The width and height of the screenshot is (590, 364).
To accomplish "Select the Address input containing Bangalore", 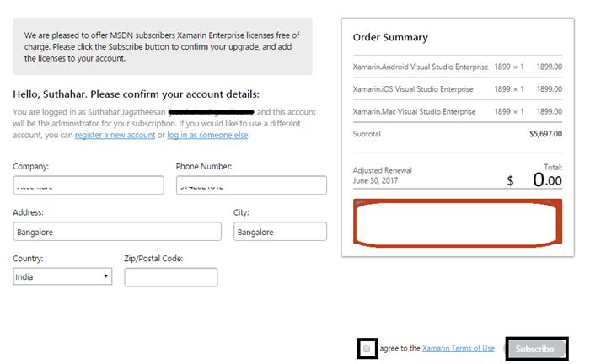I will point(117,232).
